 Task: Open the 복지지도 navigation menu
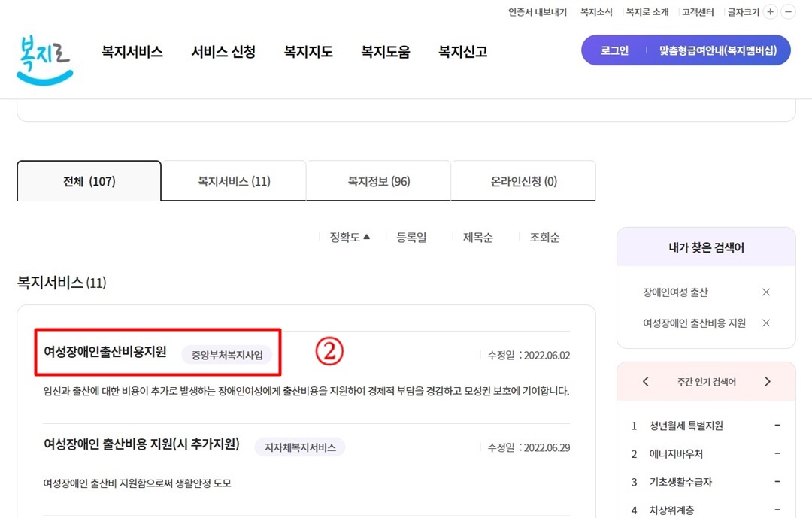click(308, 52)
